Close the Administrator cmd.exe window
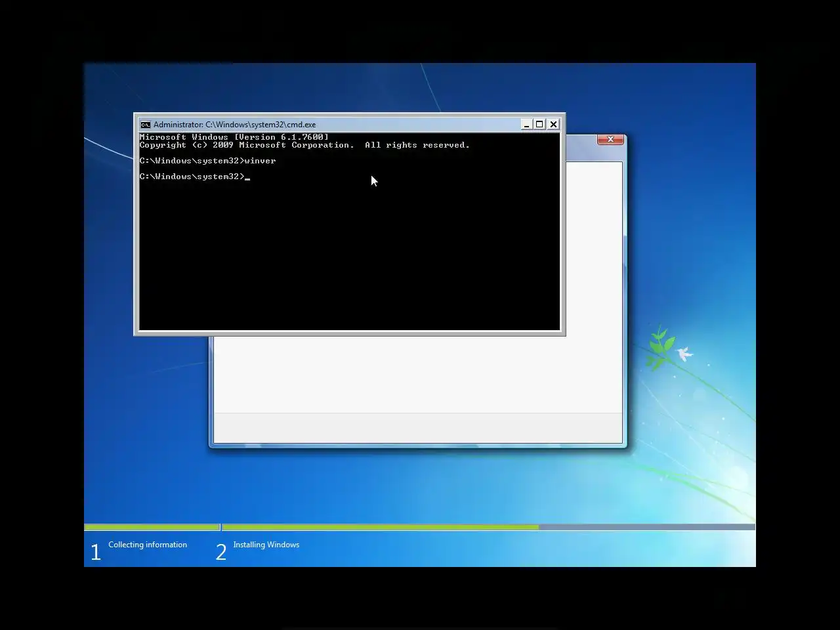 click(553, 124)
